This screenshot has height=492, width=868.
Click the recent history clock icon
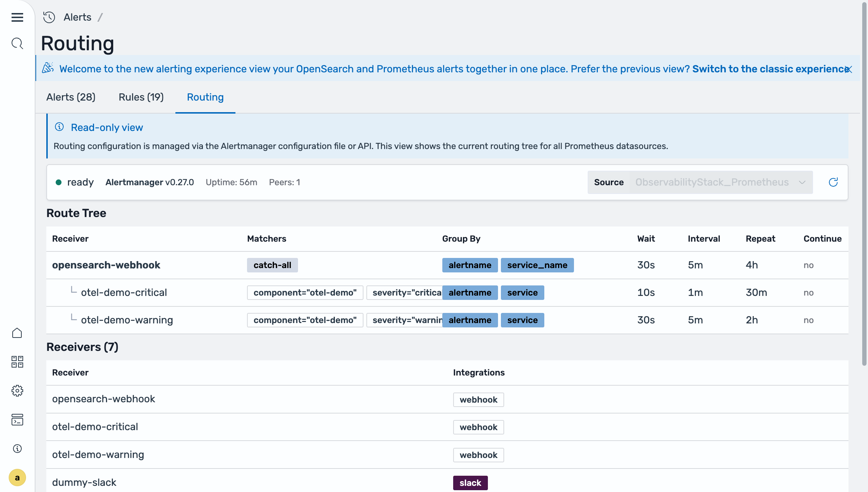click(49, 17)
